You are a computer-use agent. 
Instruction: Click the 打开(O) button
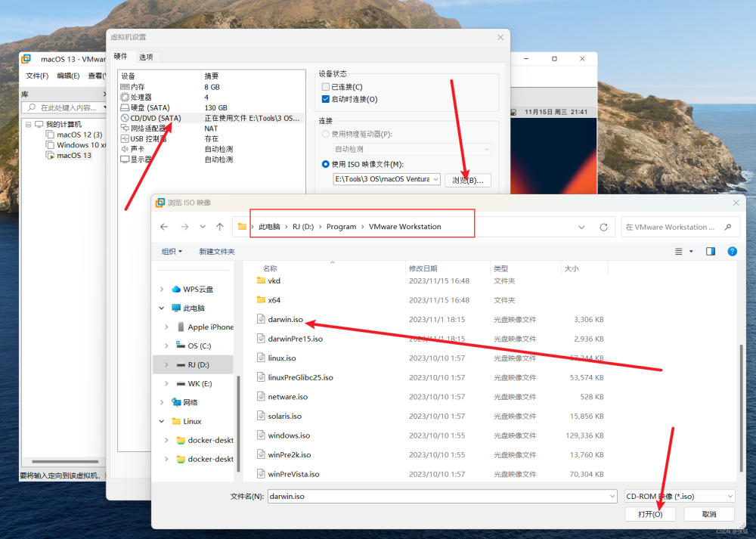(650, 514)
